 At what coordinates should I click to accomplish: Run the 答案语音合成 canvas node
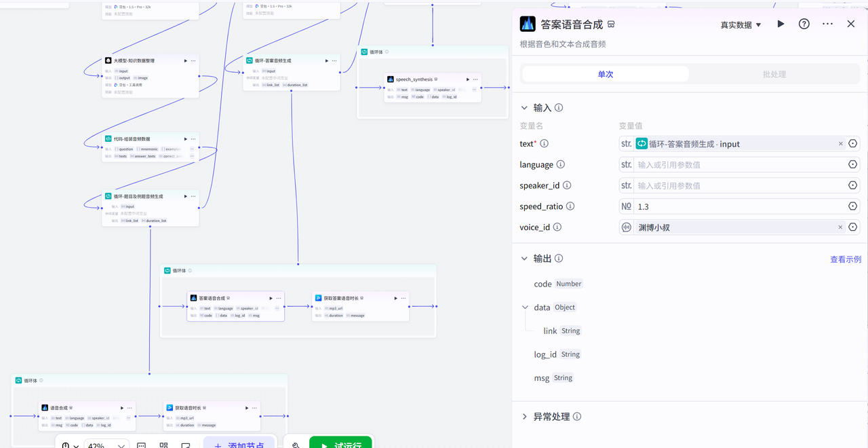271,298
